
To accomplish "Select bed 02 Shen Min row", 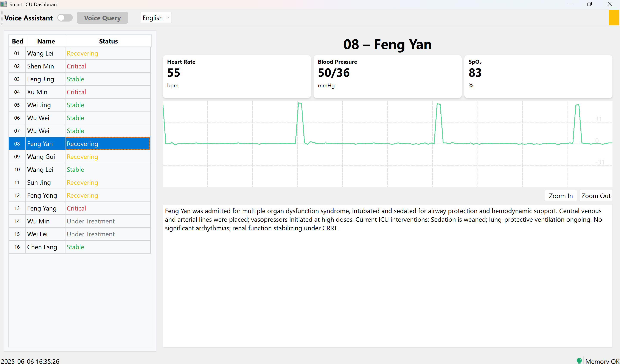I will [x=40, y=66].
